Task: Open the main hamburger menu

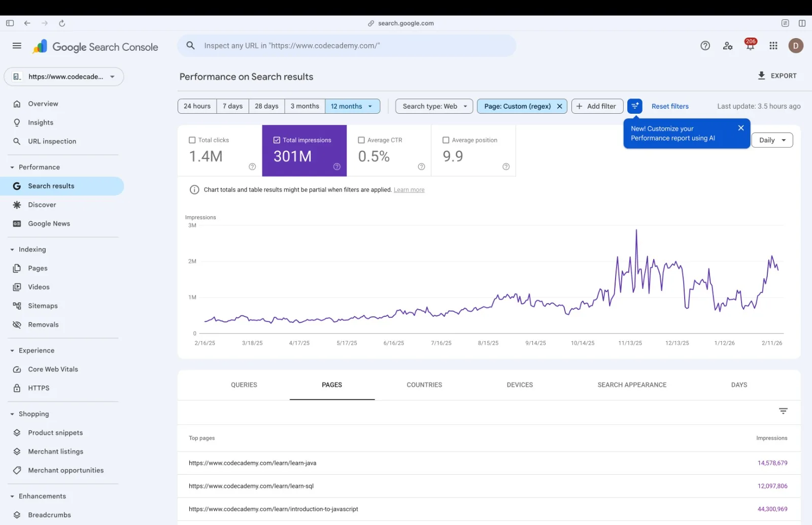Action: (17, 46)
